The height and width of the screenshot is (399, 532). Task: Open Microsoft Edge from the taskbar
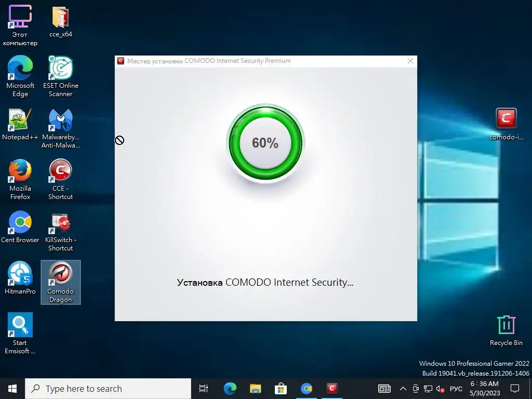click(230, 389)
